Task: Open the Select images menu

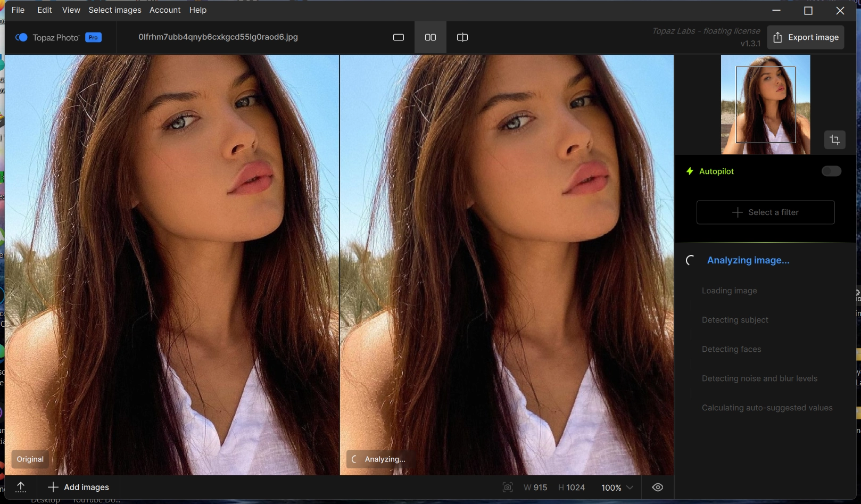Action: (115, 10)
